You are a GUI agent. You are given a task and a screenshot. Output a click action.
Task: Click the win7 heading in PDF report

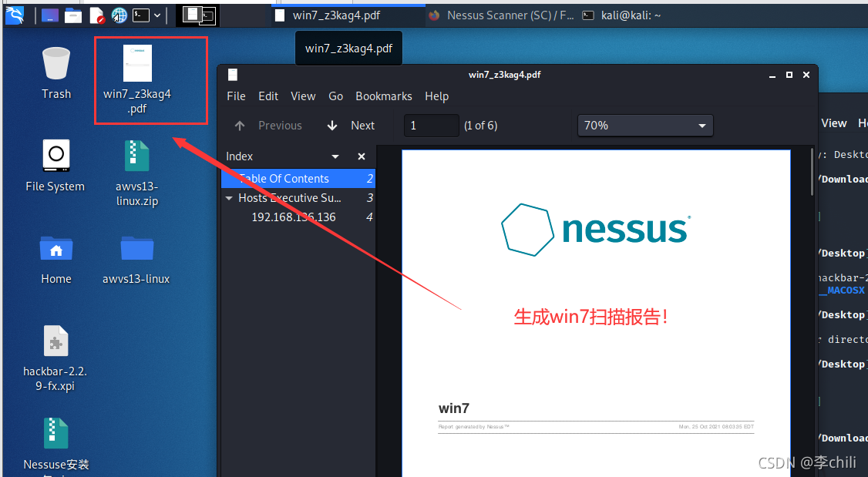pos(454,408)
